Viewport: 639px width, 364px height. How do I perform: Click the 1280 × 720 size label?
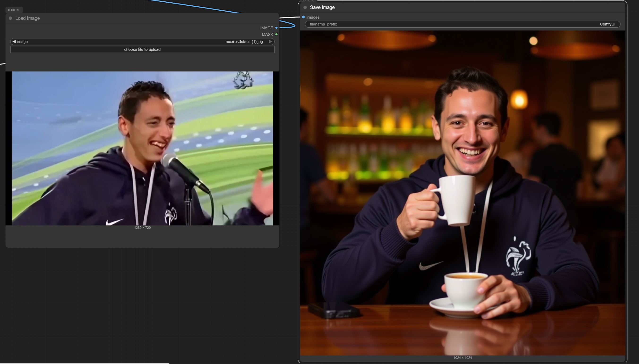142,228
